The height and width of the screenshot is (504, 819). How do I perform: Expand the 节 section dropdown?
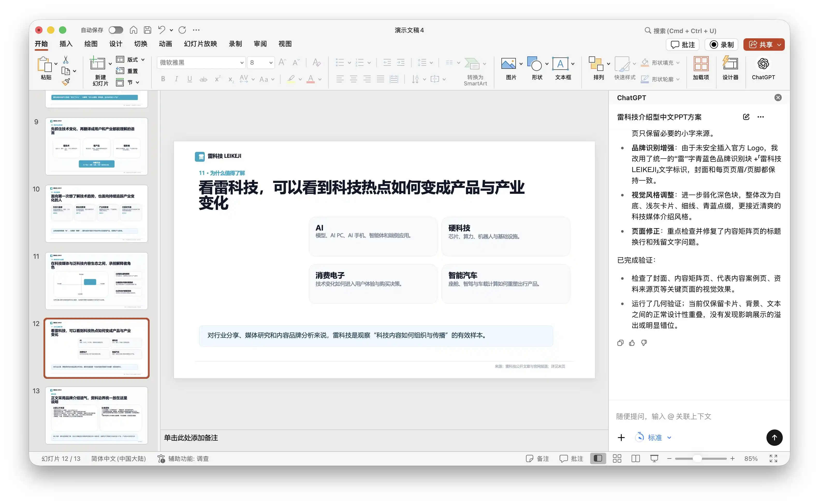(137, 82)
